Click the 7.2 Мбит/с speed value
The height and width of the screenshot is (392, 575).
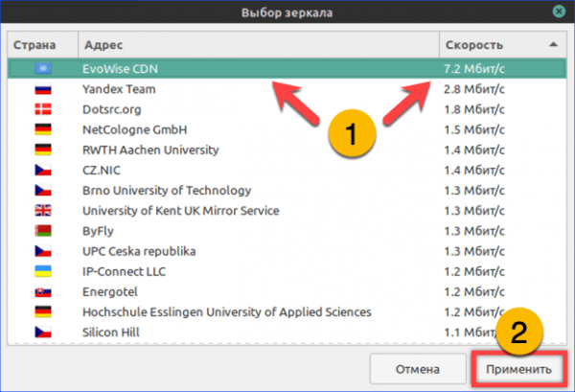click(x=474, y=69)
